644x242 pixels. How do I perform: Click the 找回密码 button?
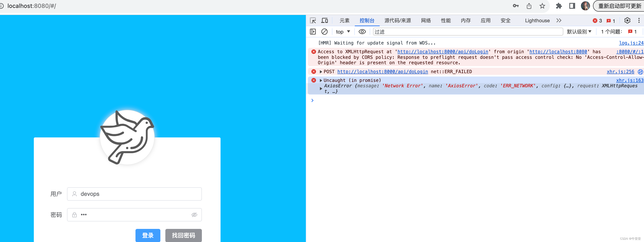pyautogui.click(x=183, y=235)
